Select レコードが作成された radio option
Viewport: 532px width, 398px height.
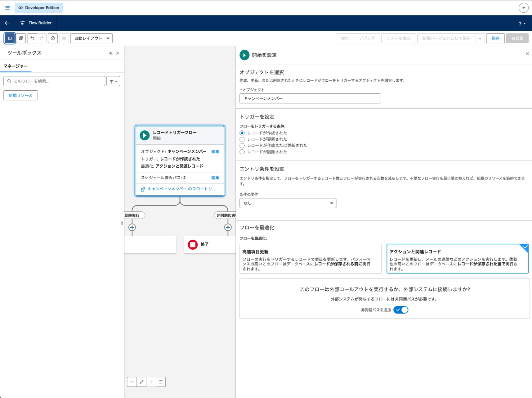242,133
